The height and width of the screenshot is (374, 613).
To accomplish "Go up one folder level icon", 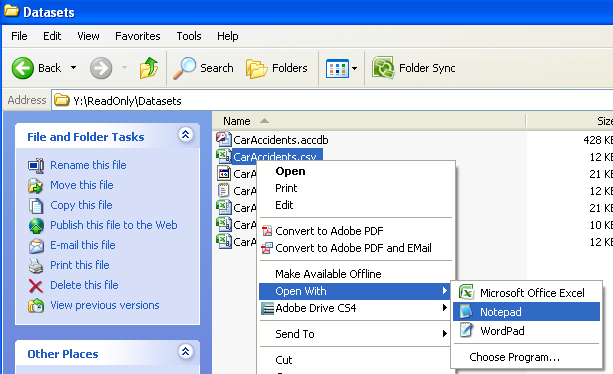I will 149,68.
